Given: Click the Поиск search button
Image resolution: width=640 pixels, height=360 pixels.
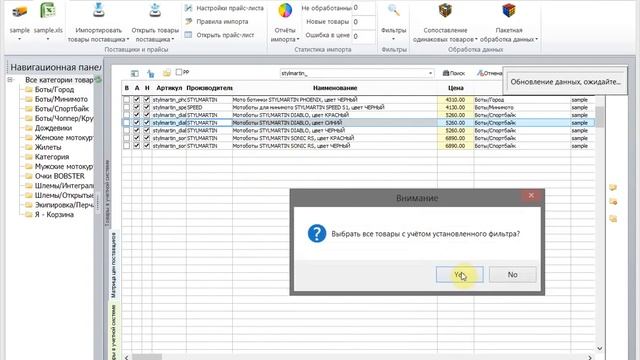Looking at the screenshot, I should [454, 73].
